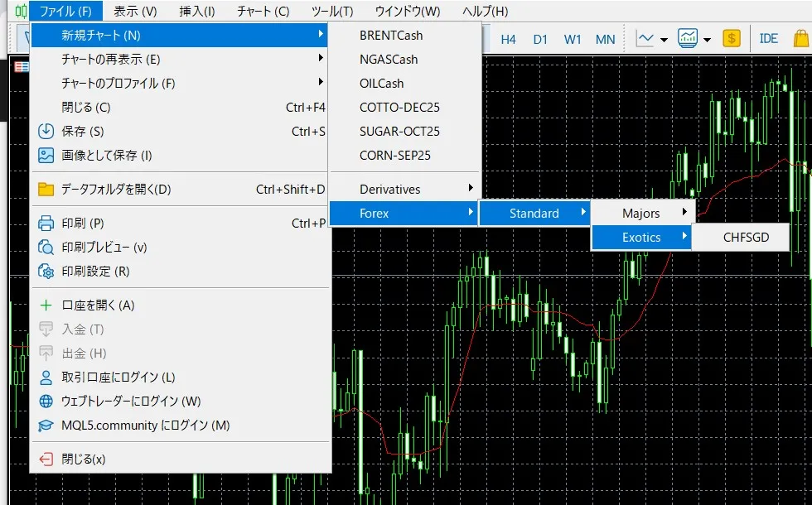
Task: Switch to the H4 timeframe
Action: point(508,39)
